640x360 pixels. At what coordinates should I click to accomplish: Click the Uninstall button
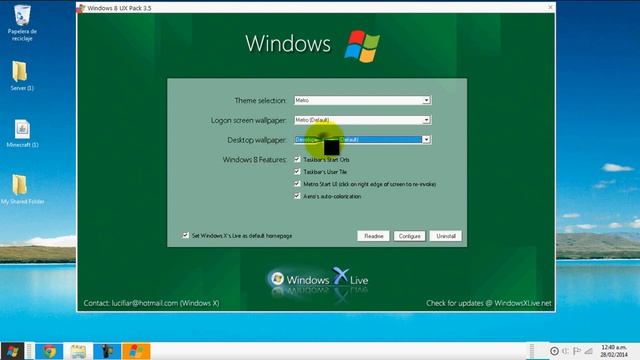tap(446, 236)
